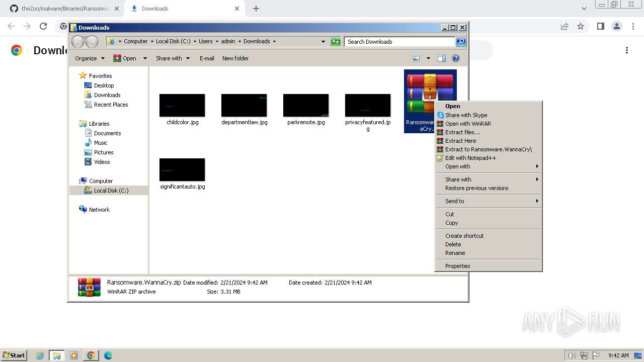The height and width of the screenshot is (362, 644).
Task: Click the Windows Start button
Action: coord(14,355)
